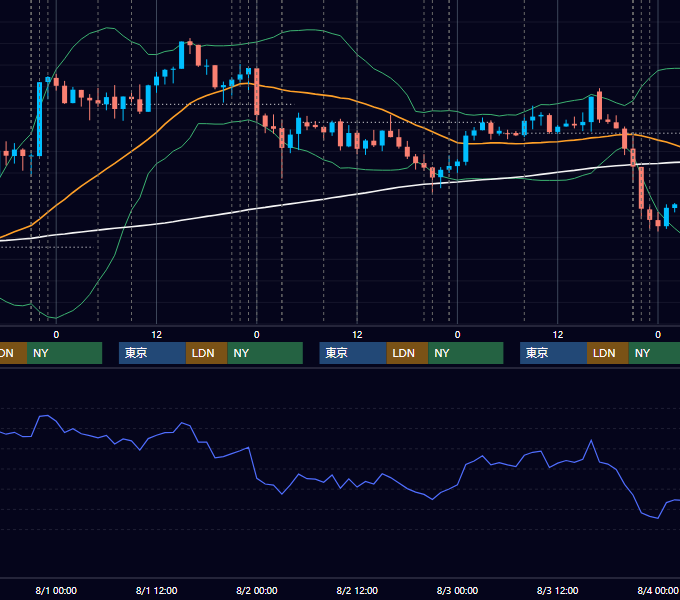Click the 8/1 12:00 time axis label
This screenshot has height=600, width=680.
(x=157, y=590)
